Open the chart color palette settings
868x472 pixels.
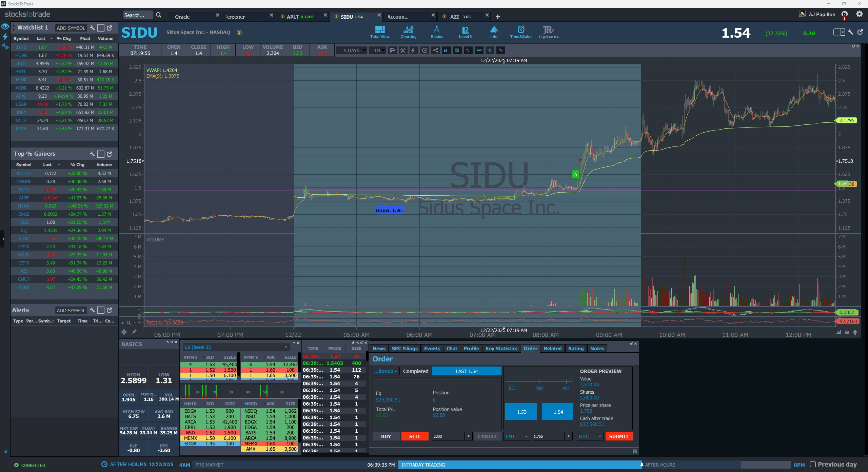coord(392,51)
